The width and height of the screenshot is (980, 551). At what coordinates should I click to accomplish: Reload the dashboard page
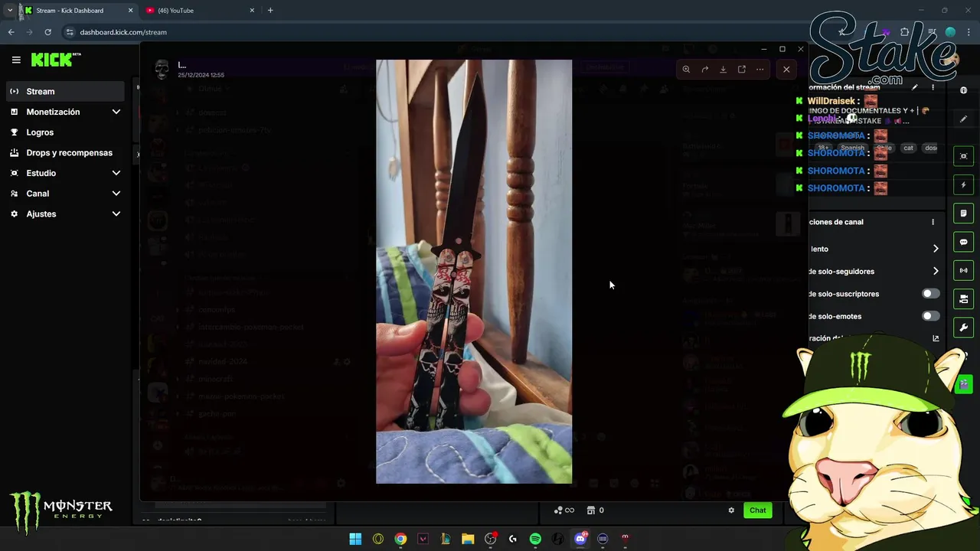tap(47, 32)
